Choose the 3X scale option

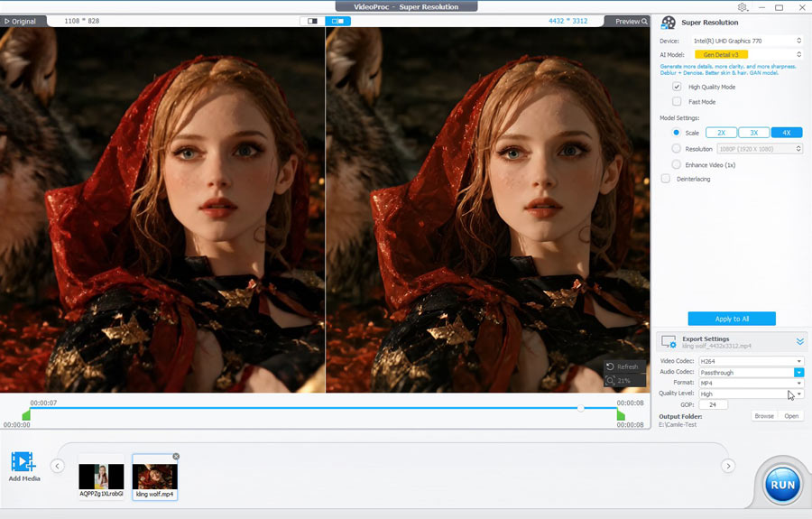pos(754,133)
